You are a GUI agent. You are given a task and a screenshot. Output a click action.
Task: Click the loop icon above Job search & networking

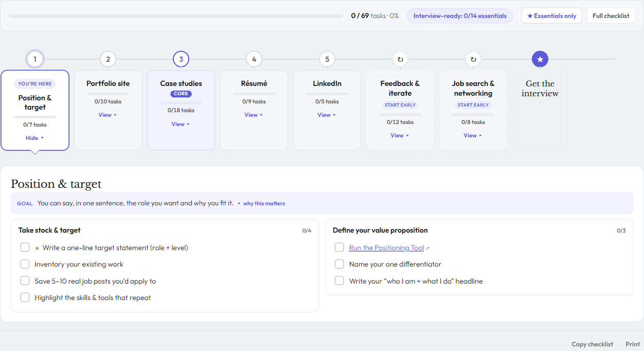(473, 59)
